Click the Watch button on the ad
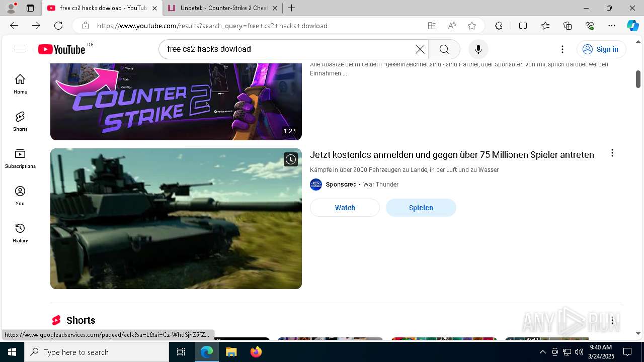 (345, 208)
